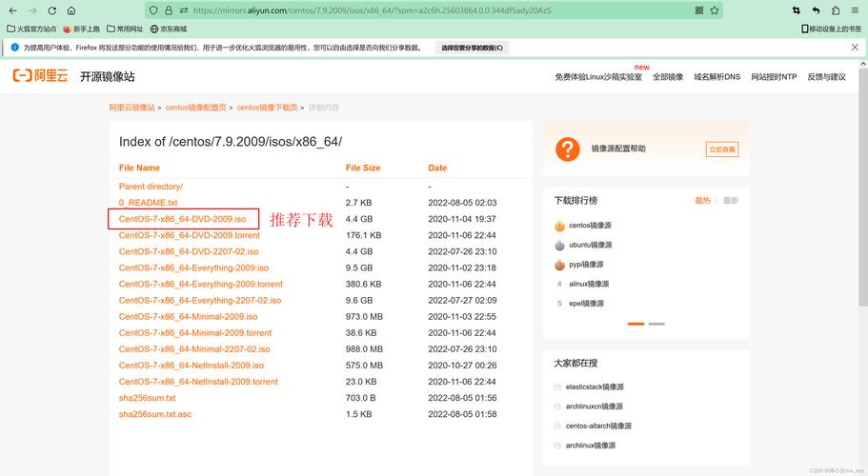
Task: Open the archlinuxcn镜像源 search entry
Action: coord(594,407)
